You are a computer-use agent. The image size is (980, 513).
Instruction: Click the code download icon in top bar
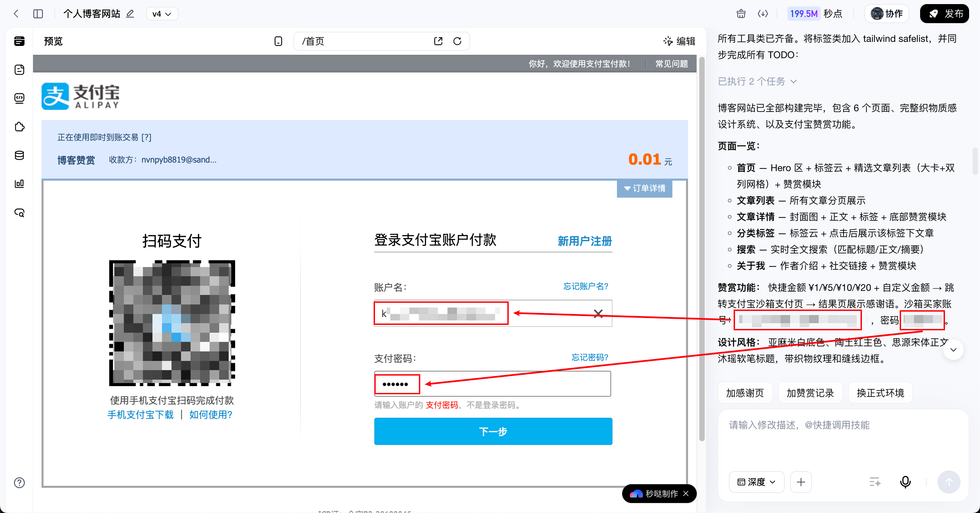tap(762, 14)
